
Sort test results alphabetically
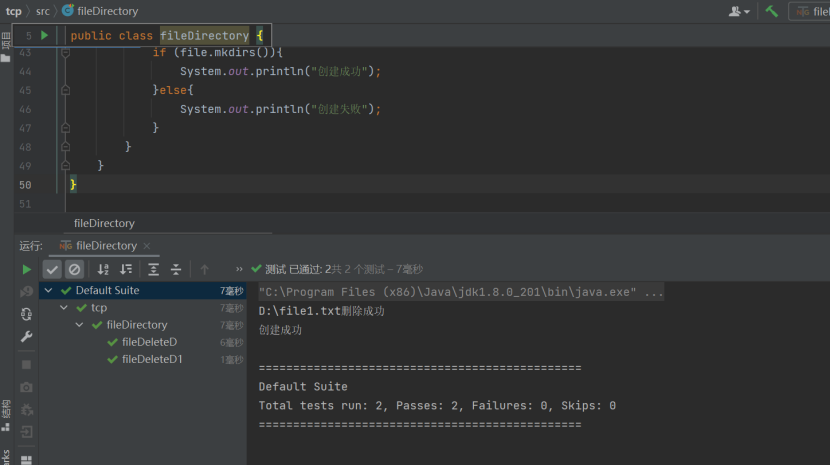click(x=103, y=269)
